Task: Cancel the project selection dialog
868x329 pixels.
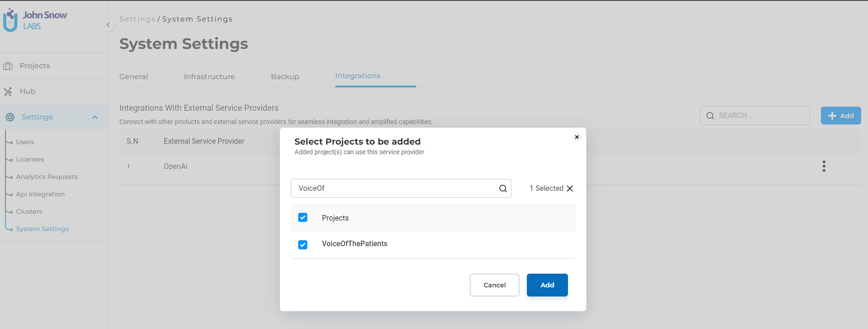Action: pos(494,285)
